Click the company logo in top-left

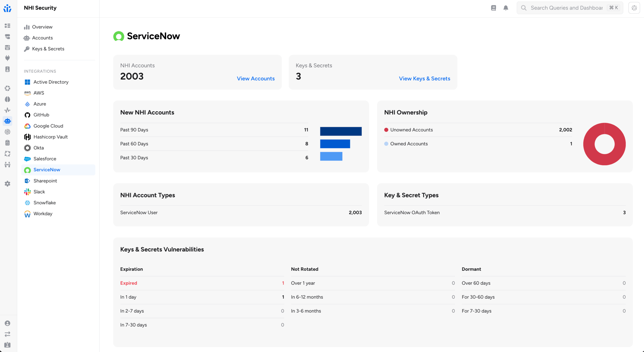(8, 8)
